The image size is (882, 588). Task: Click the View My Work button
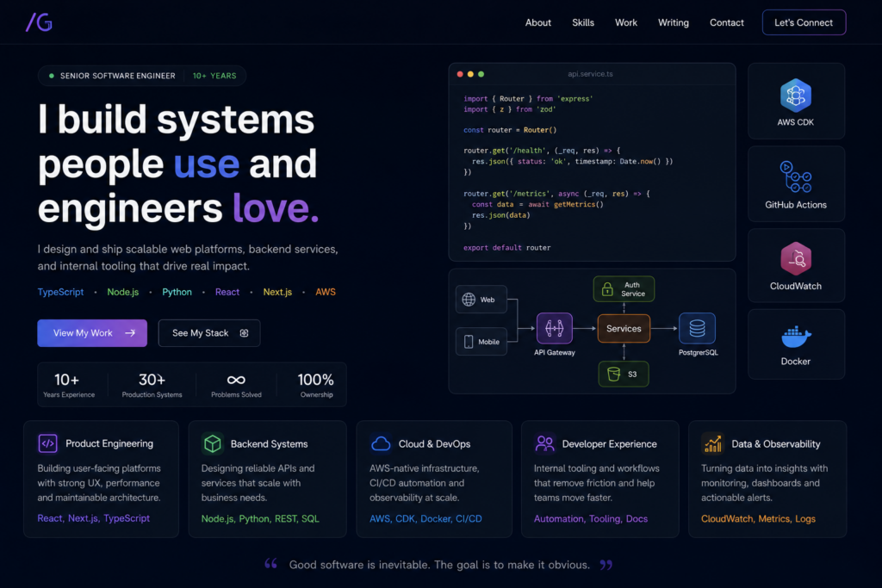coord(92,333)
